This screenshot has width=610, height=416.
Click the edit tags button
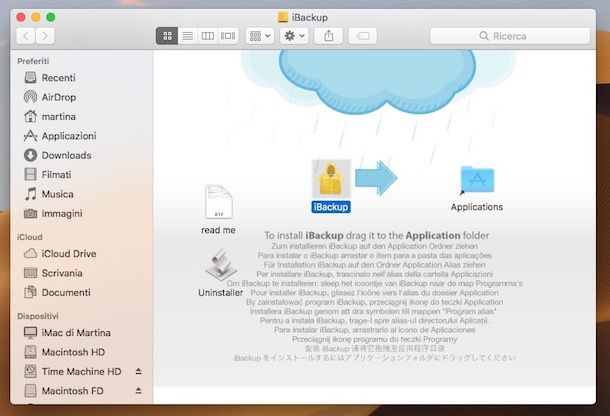click(x=363, y=36)
